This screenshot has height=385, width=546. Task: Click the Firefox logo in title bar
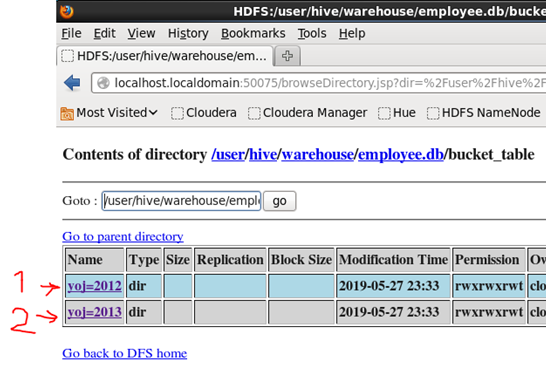click(67, 11)
